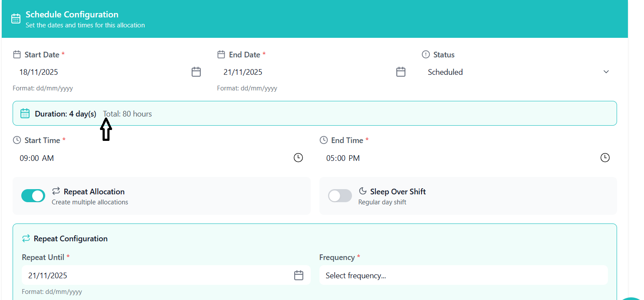Click the Repeat Until date input field

(x=156, y=275)
